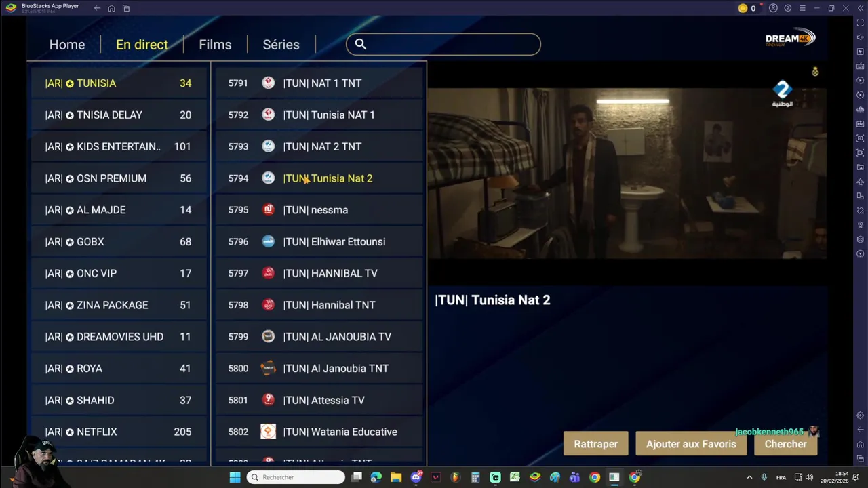
Task: Open the Home tab
Action: tap(67, 45)
